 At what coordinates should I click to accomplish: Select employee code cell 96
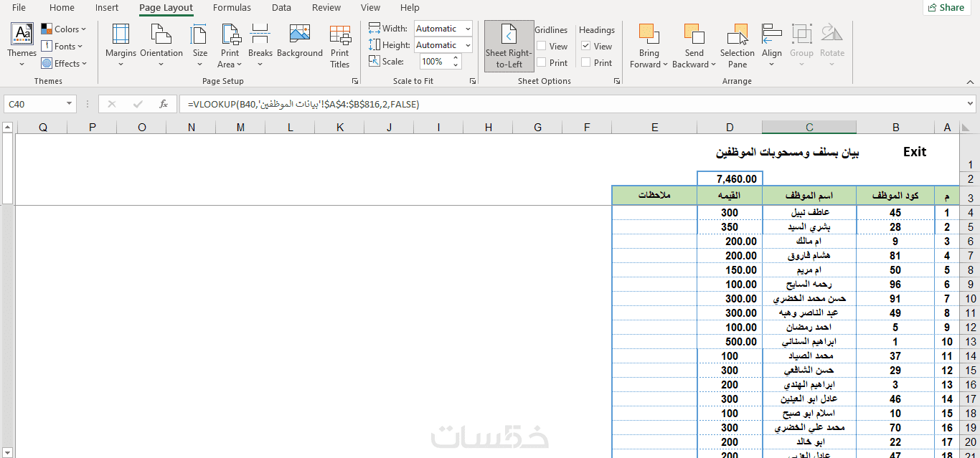(x=895, y=285)
